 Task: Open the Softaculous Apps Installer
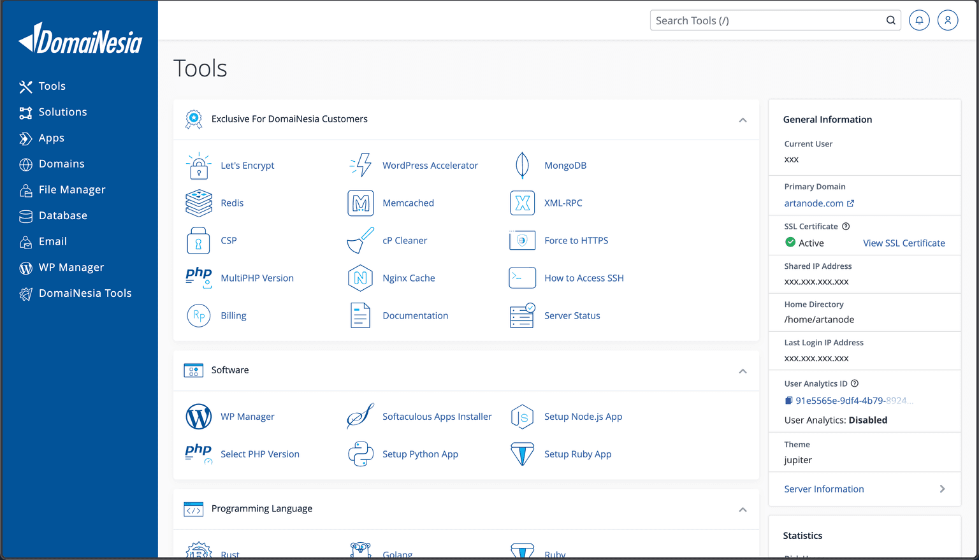pos(437,416)
